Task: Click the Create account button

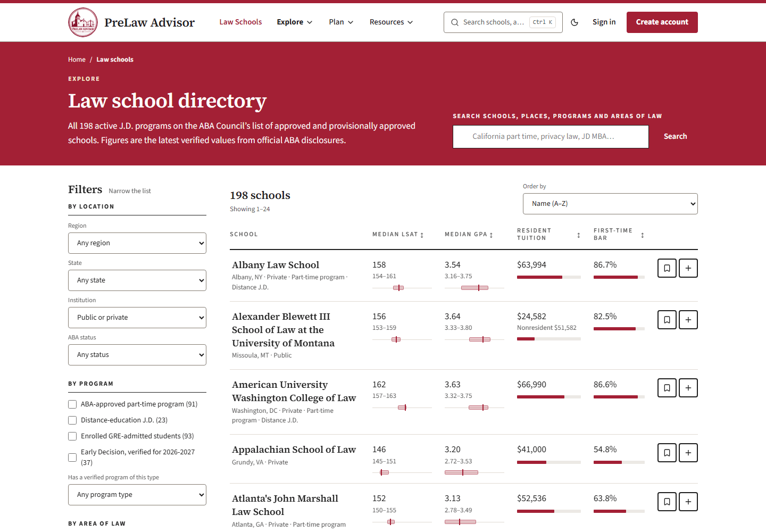Action: (662, 22)
